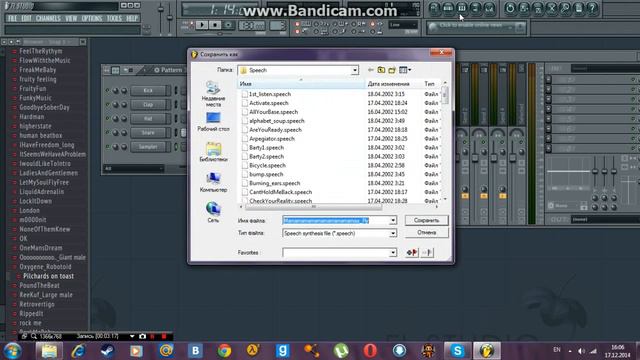Click the magnifier icon in FL Studio toolbar

[x=565, y=8]
